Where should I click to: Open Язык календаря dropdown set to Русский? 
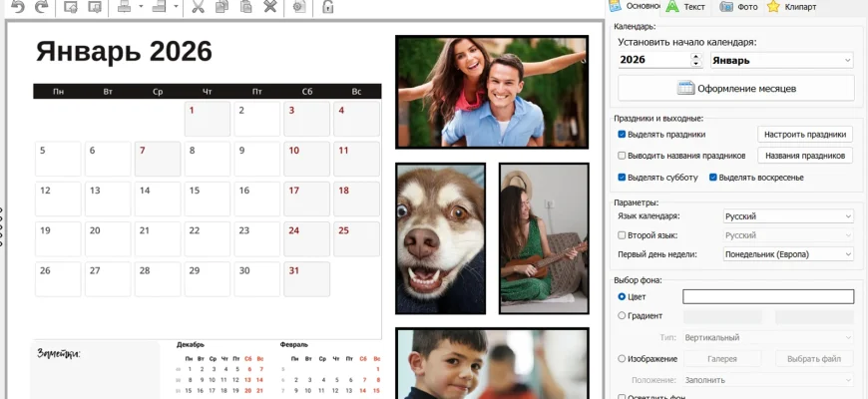[788, 216]
